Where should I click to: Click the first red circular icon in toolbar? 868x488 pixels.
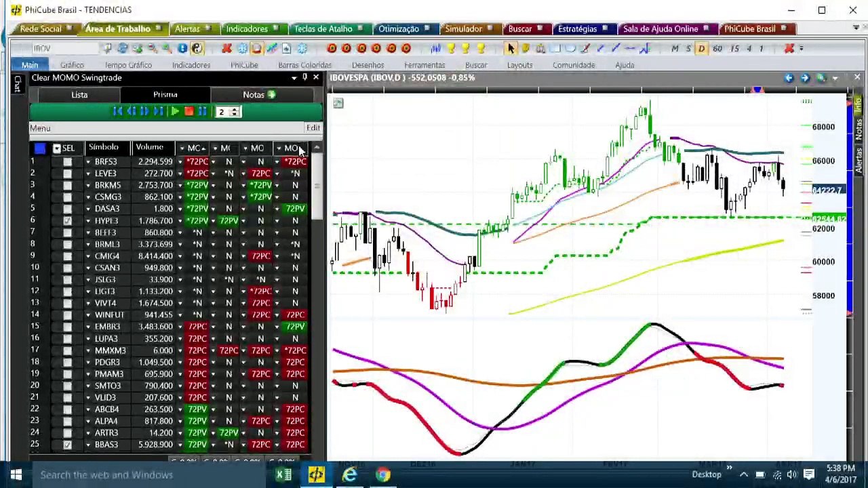pos(332,48)
